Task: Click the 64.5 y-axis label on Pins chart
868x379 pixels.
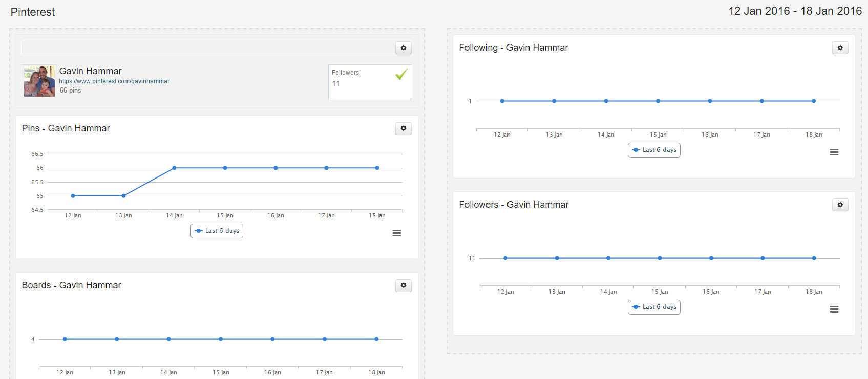Action: [37, 210]
